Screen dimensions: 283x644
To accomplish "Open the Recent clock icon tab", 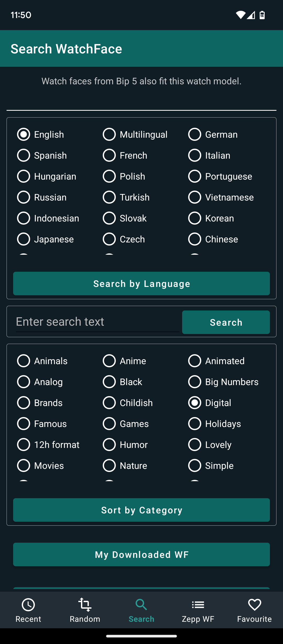I will pyautogui.click(x=28, y=605).
